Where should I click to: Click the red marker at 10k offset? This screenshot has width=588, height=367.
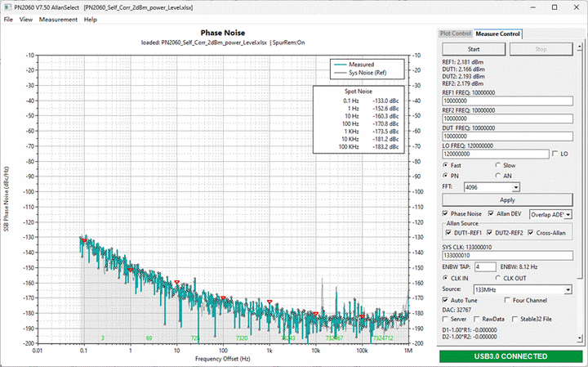pos(316,314)
